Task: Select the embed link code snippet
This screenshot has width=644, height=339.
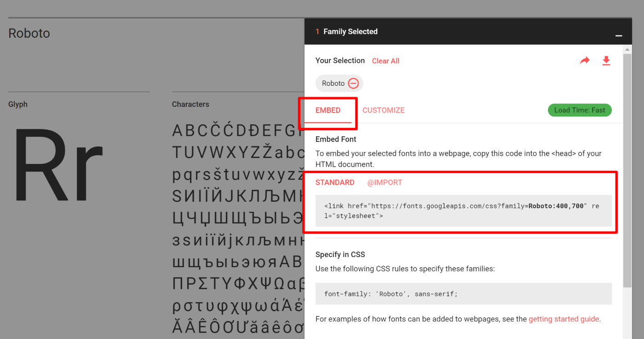Action: pyautogui.click(x=462, y=210)
